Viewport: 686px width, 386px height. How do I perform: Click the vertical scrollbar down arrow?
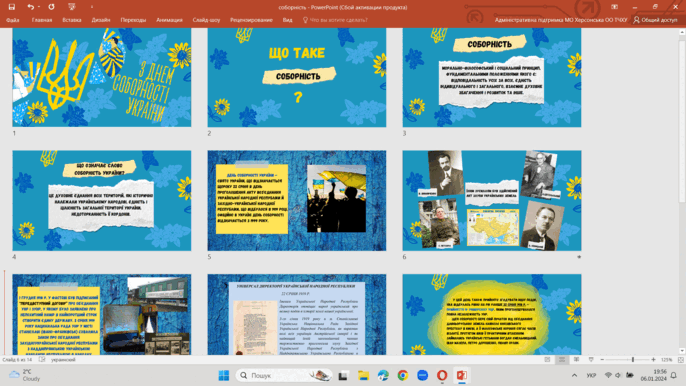682,351
